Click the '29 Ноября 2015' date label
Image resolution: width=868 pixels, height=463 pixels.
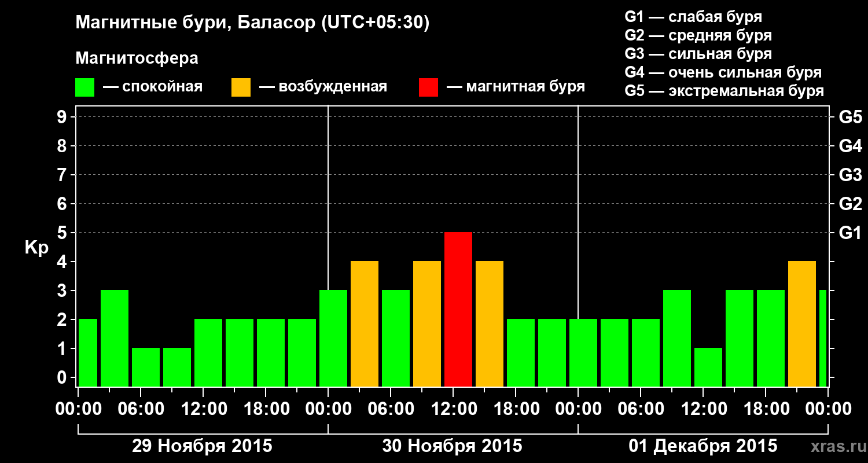202,446
